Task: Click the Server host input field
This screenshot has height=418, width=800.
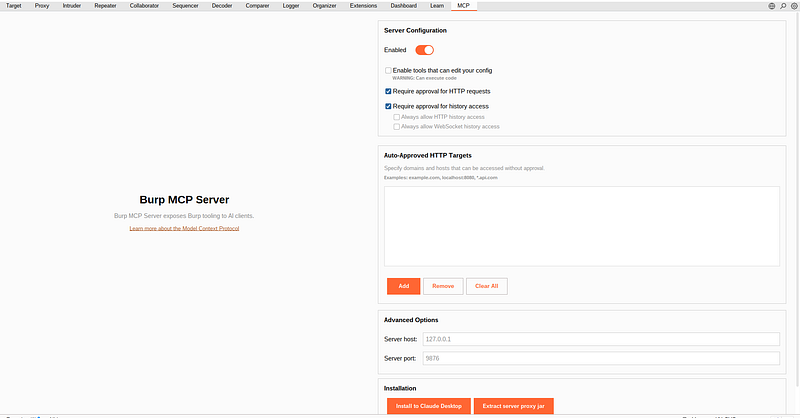Action: click(x=601, y=339)
